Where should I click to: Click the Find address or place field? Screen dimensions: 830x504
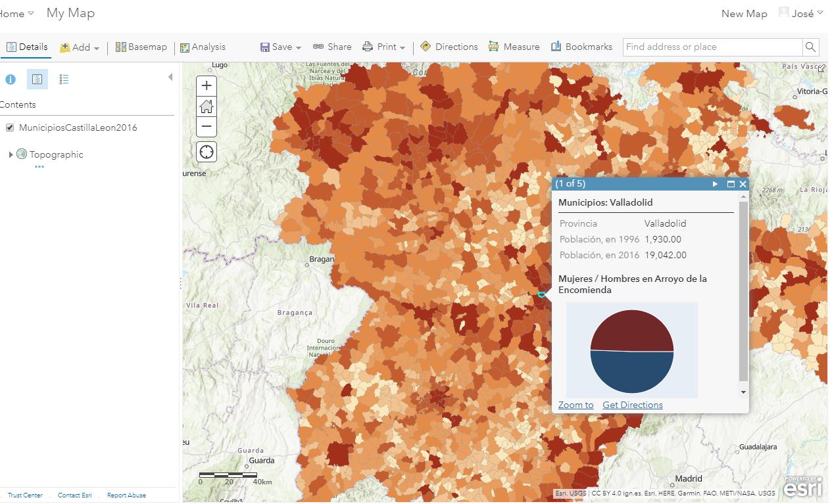pos(712,47)
